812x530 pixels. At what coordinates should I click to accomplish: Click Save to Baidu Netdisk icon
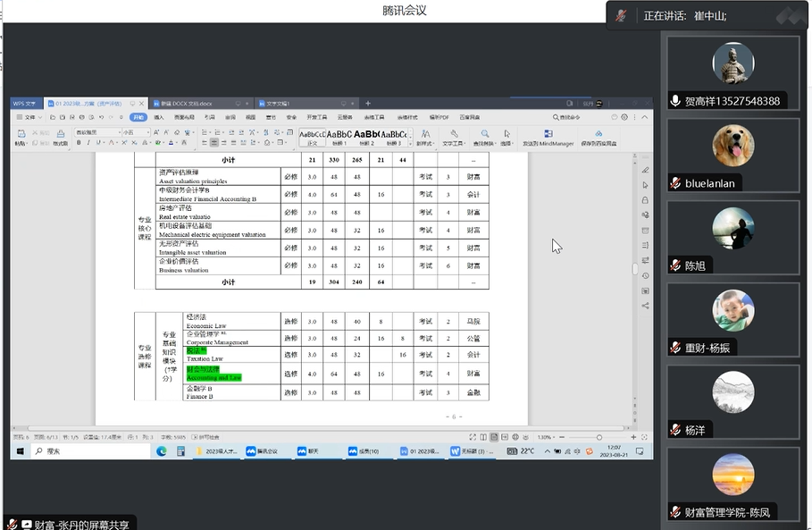[598, 134]
